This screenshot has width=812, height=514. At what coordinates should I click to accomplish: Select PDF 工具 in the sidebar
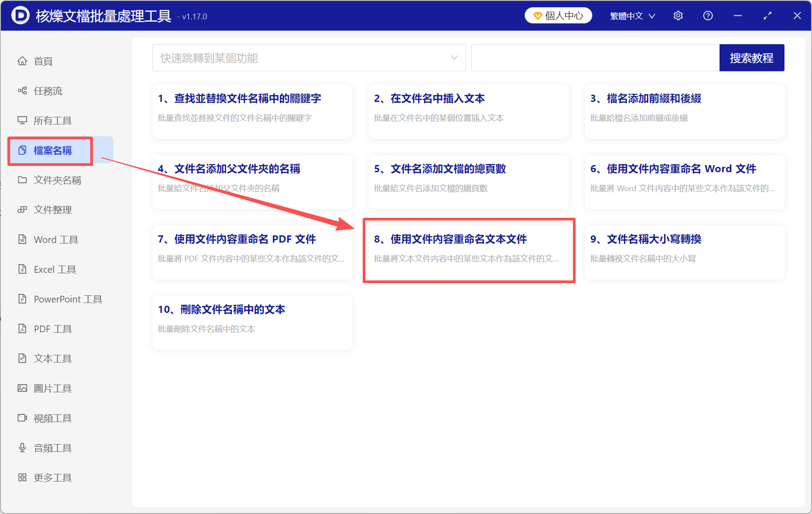(51, 329)
